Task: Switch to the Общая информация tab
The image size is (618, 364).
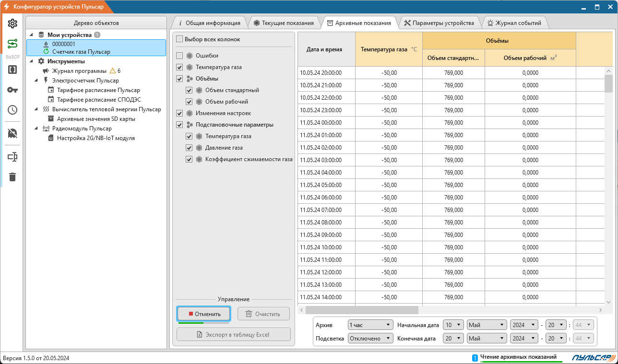Action: click(x=209, y=23)
